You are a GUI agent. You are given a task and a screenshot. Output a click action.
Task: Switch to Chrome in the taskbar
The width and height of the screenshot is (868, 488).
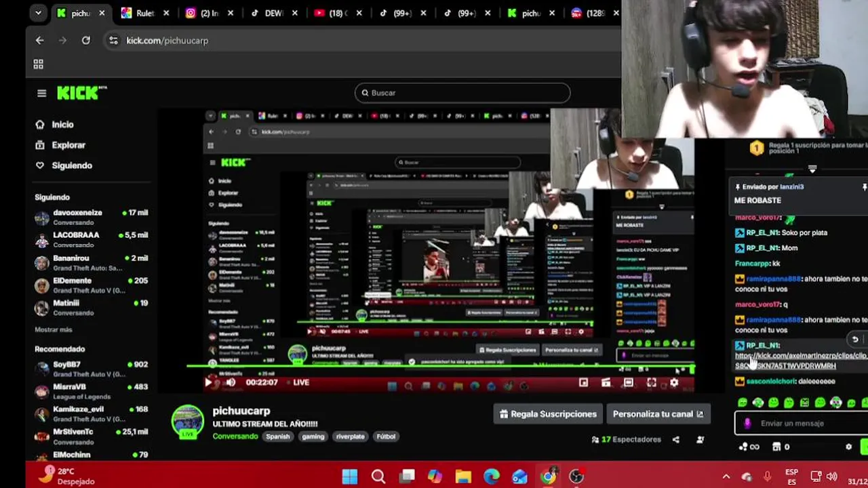click(x=548, y=476)
